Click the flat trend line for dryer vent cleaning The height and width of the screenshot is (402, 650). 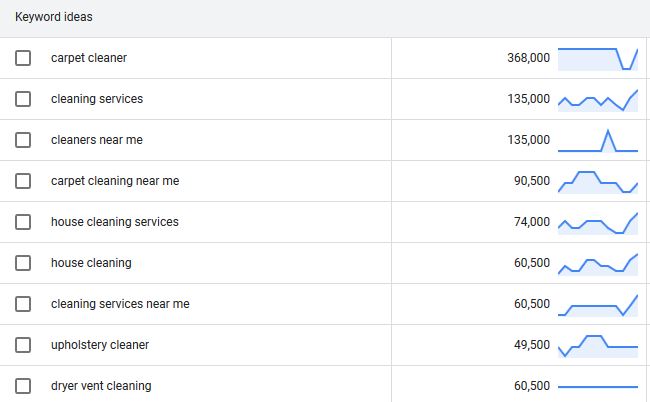click(598, 387)
